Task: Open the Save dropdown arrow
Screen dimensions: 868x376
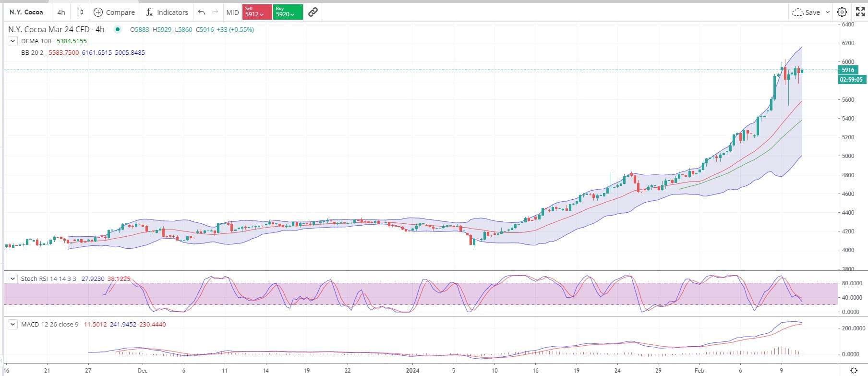Action: pyautogui.click(x=827, y=12)
